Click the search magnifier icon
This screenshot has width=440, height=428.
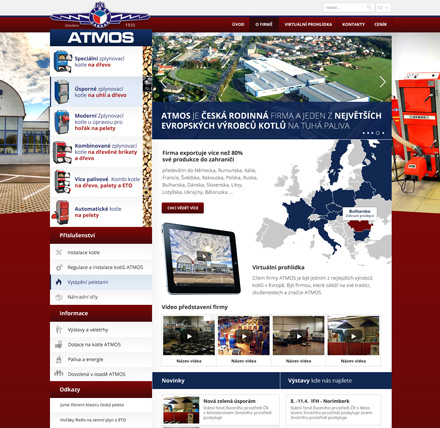(369, 7)
